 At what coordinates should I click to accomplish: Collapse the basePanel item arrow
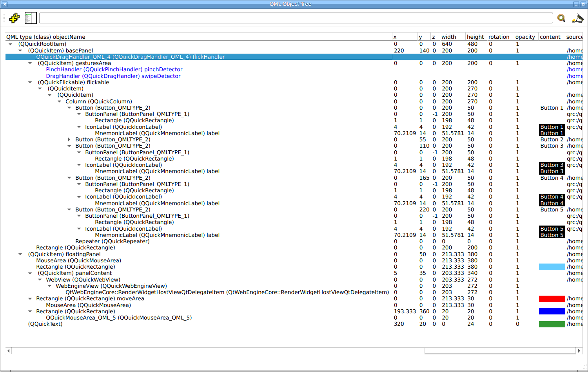[x=20, y=51]
